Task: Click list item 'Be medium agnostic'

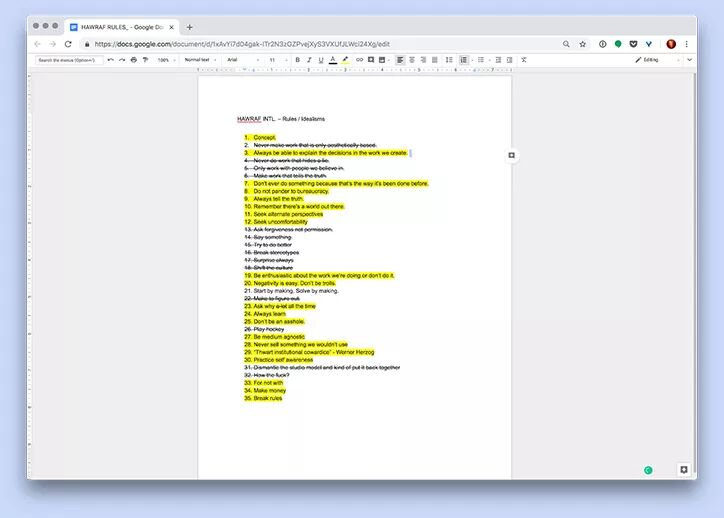Action: point(279,337)
